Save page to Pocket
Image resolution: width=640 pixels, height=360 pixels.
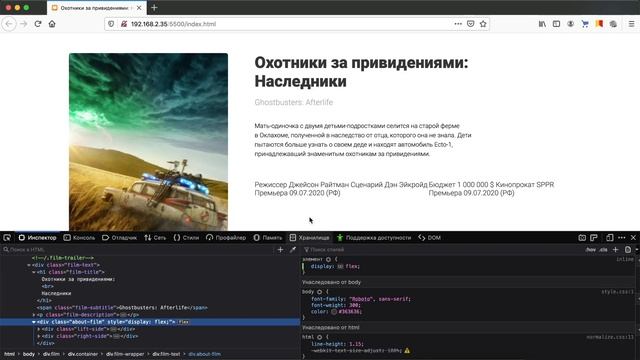[x=471, y=24]
